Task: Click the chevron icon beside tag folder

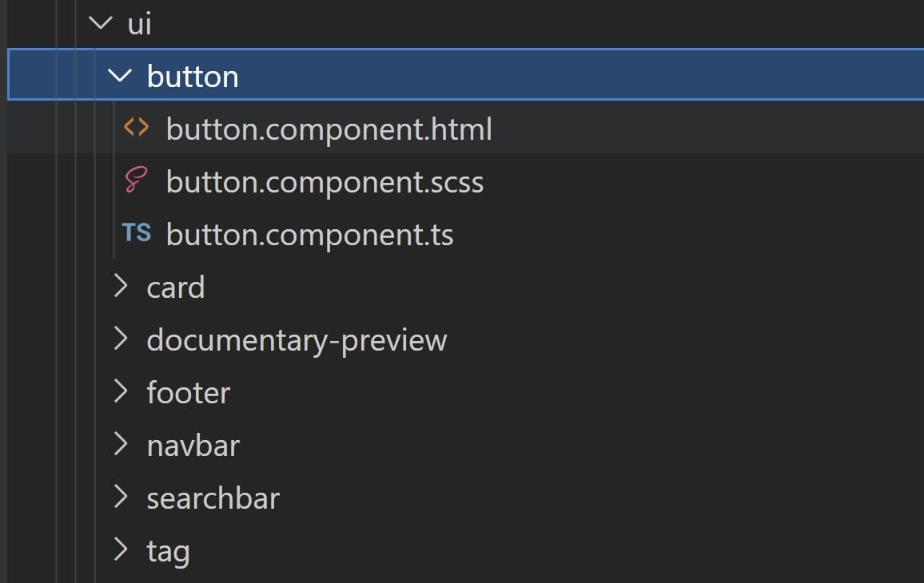Action: 121,550
